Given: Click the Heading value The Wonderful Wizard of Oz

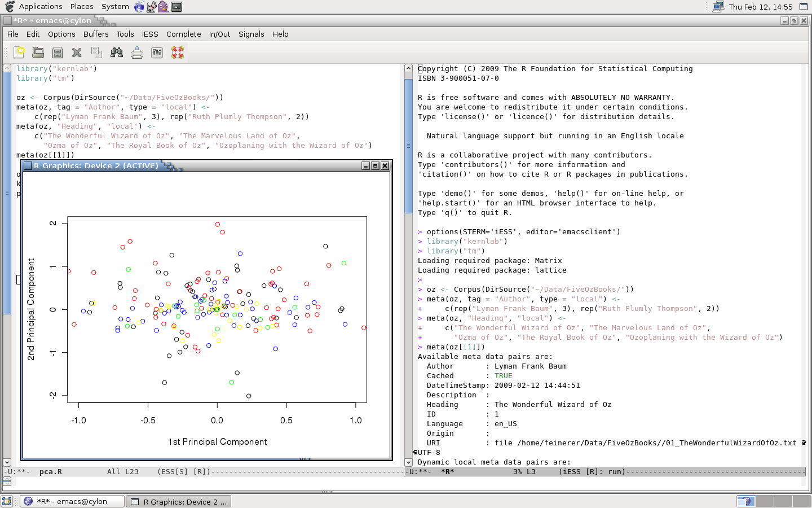Looking at the screenshot, I should (553, 405).
